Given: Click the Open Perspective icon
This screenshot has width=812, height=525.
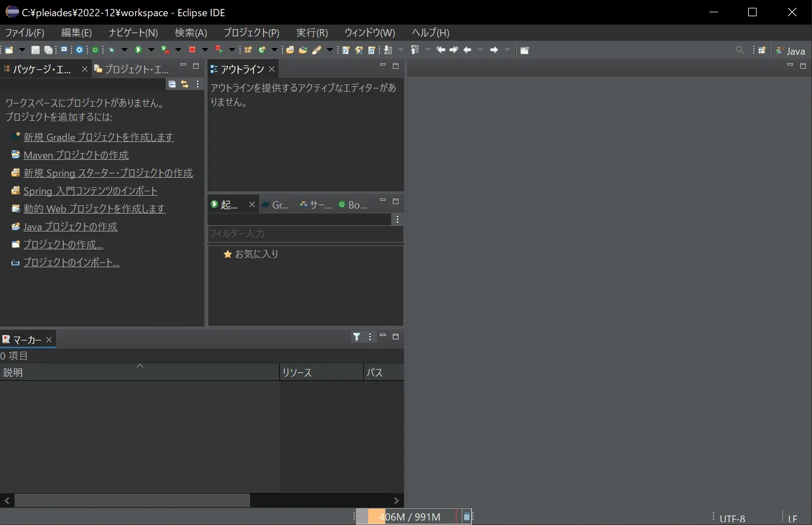Looking at the screenshot, I should 762,50.
